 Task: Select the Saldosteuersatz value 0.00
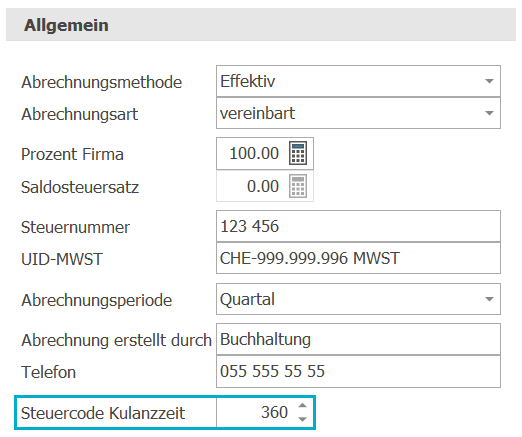[x=263, y=186]
